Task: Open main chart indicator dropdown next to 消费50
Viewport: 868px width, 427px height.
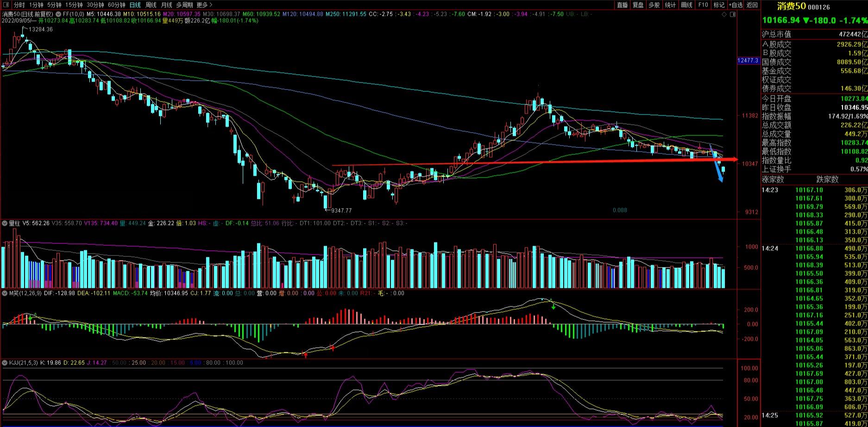Action: (x=58, y=14)
